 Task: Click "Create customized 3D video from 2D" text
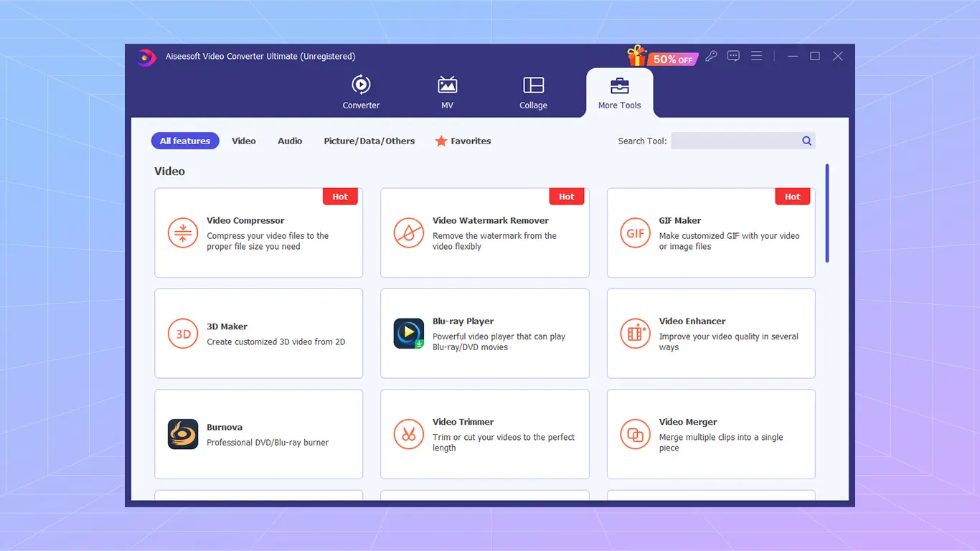pyautogui.click(x=276, y=342)
